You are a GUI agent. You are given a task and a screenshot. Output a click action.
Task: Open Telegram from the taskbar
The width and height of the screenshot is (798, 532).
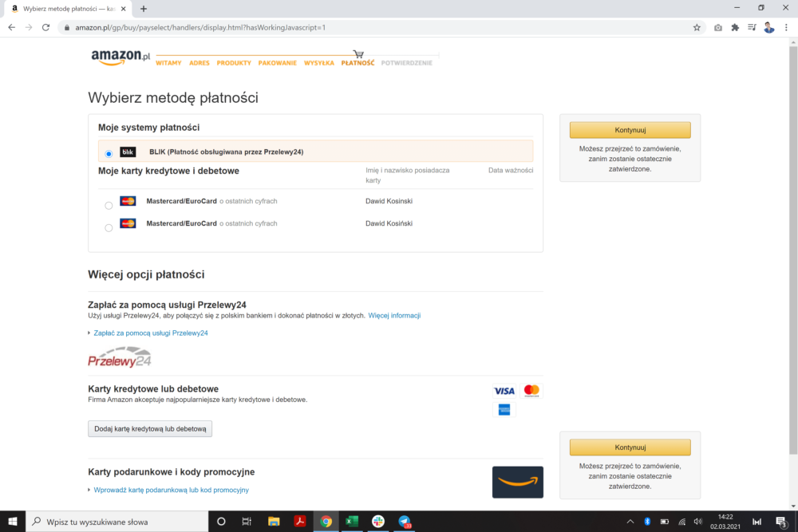405,522
